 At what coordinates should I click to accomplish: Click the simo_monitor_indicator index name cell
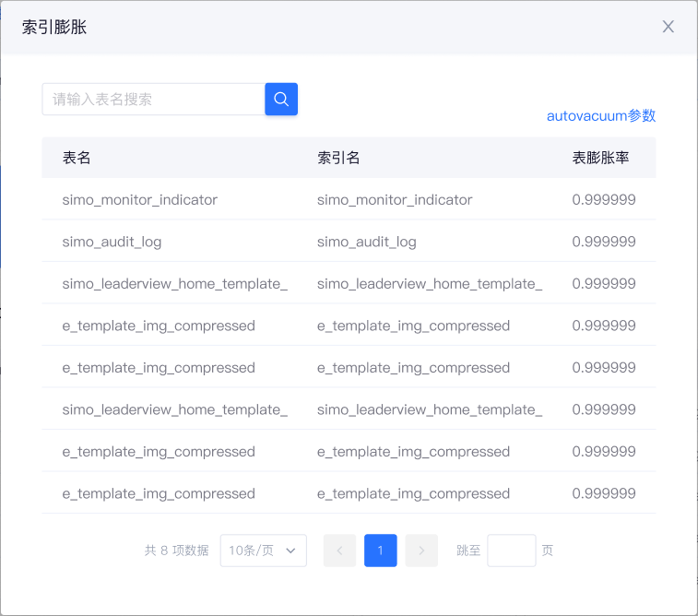tap(395, 199)
